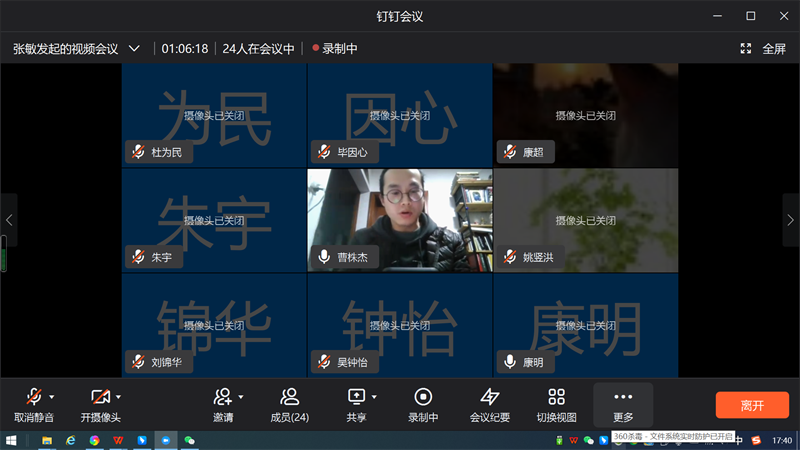Enter fullscreen via 全屏 button

774,49
